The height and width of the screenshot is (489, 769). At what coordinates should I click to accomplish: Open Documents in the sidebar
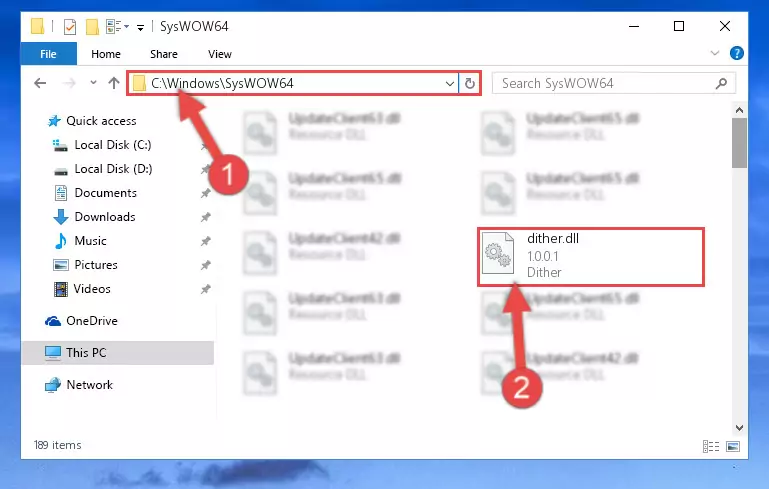[105, 193]
